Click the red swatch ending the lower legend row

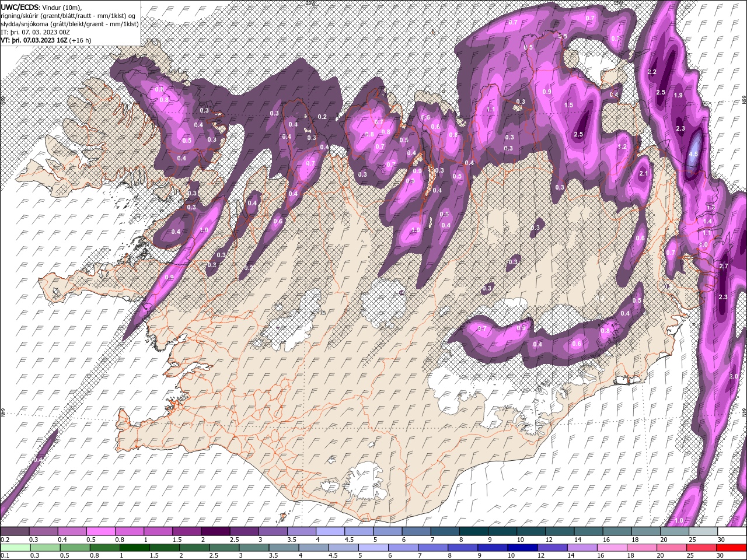click(732, 548)
